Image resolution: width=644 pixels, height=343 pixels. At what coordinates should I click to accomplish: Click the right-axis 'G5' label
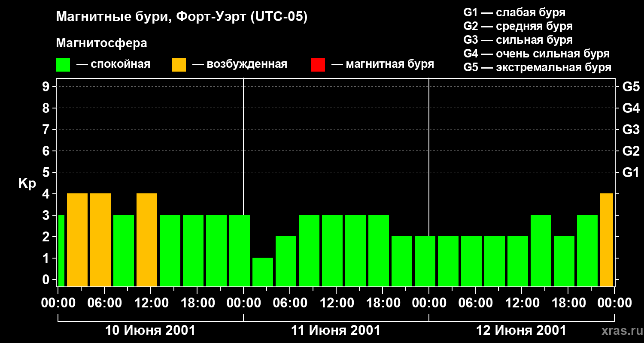631,87
